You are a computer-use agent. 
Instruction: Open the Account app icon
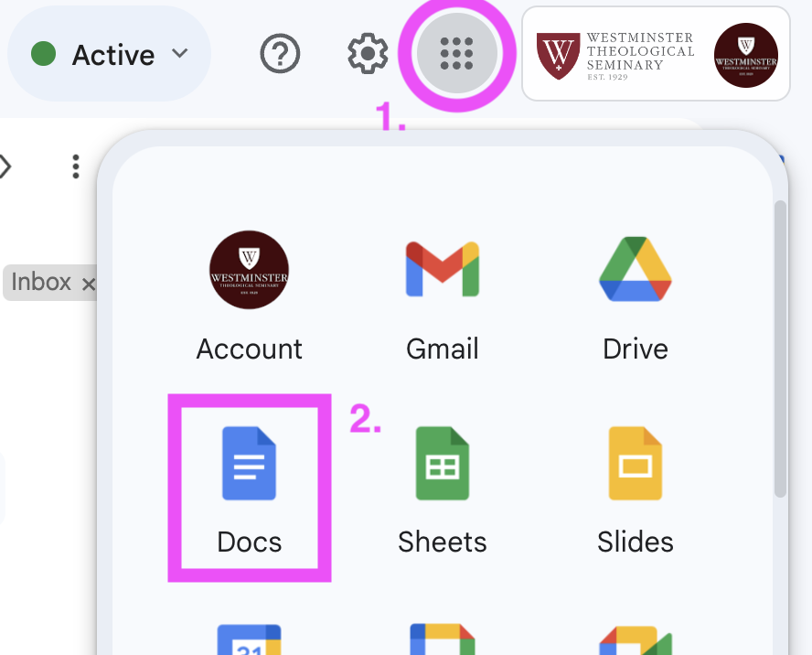pyautogui.click(x=248, y=270)
